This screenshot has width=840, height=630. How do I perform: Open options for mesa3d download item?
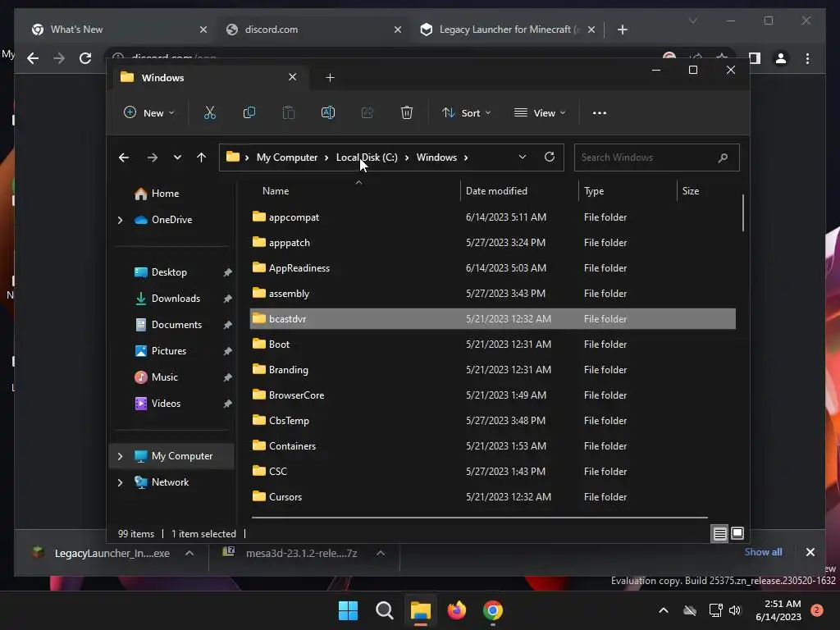click(x=381, y=554)
